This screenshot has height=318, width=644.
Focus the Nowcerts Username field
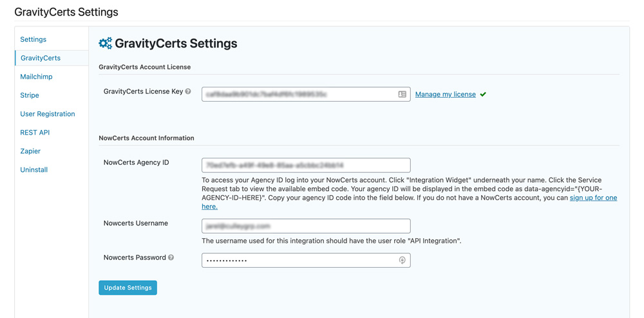306,226
